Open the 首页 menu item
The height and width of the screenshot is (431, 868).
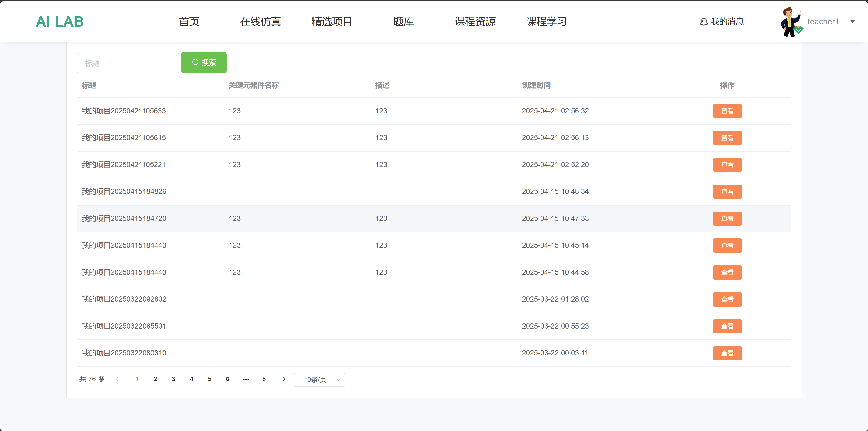coord(189,22)
